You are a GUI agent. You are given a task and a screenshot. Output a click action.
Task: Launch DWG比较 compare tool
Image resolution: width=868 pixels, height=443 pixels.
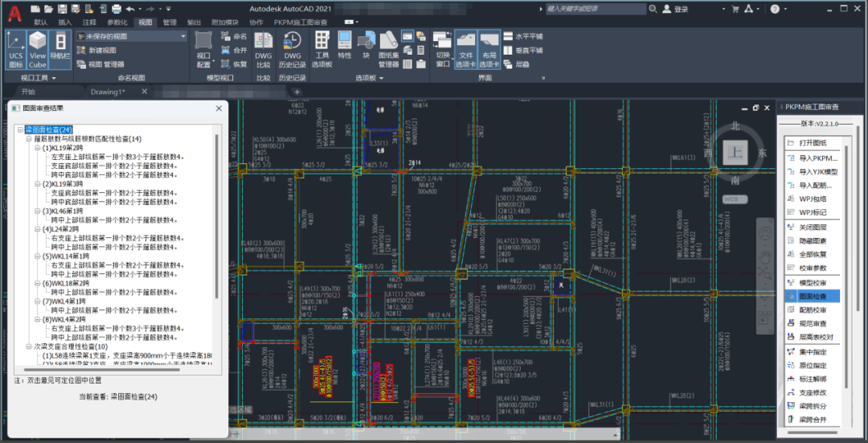point(264,49)
